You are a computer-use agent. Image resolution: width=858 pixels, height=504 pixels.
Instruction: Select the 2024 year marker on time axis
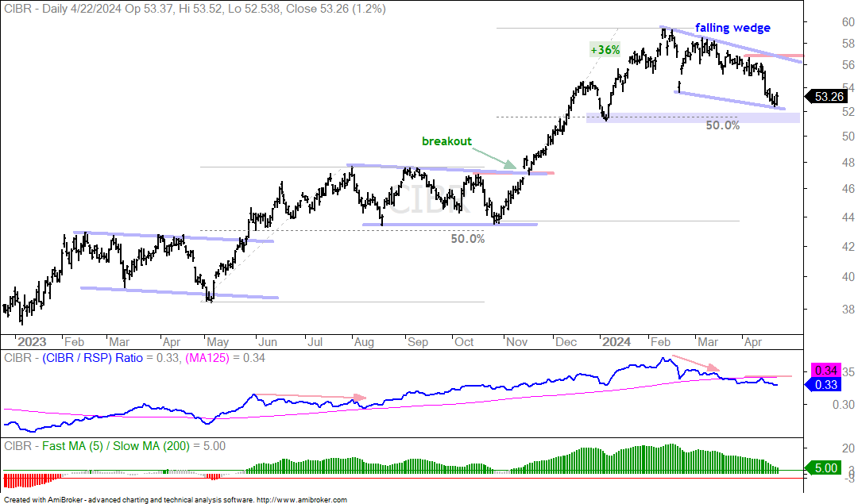pyautogui.click(x=616, y=341)
